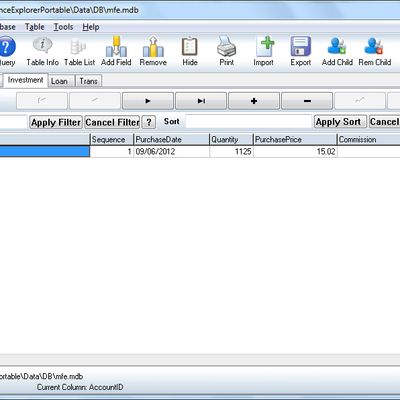Switch to the Trans tab
This screenshot has width=400, height=400.
88,81
